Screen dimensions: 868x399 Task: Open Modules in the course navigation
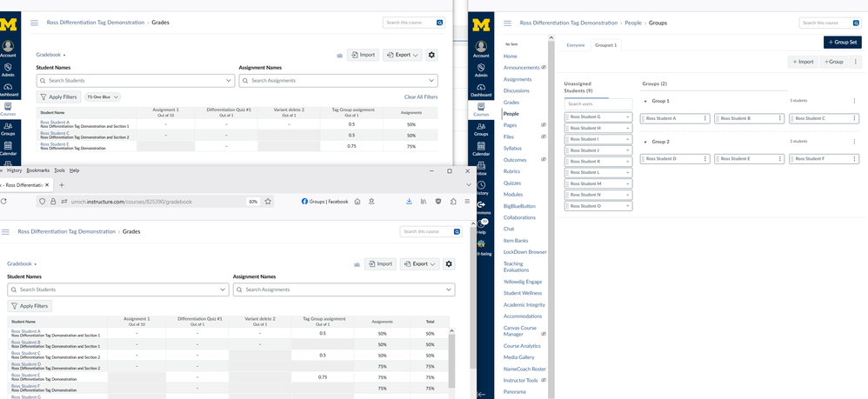coord(512,194)
